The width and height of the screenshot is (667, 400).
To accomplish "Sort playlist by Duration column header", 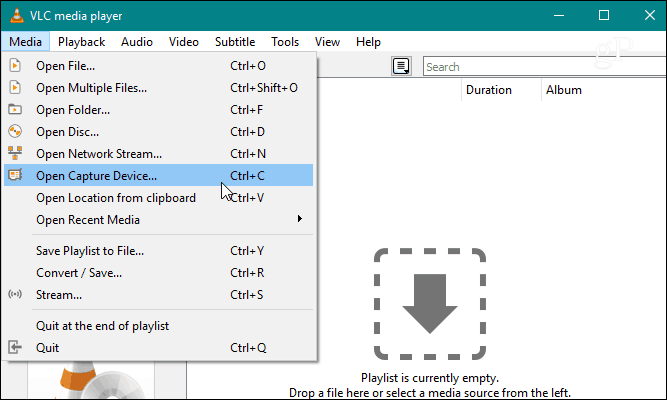I will point(501,90).
